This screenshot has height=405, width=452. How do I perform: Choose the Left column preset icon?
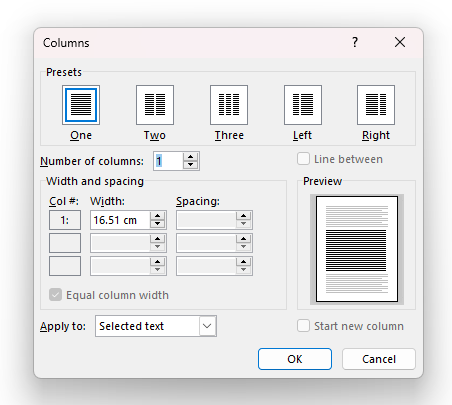tap(303, 105)
